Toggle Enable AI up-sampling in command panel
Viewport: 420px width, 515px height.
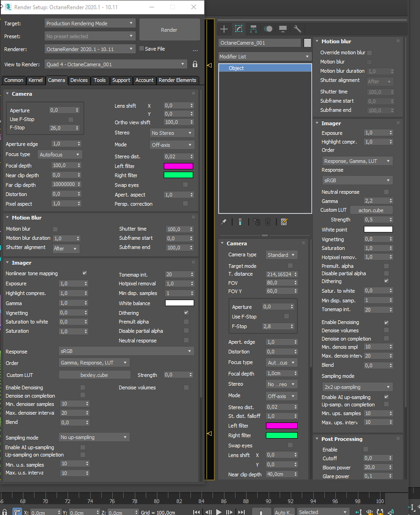point(386,397)
